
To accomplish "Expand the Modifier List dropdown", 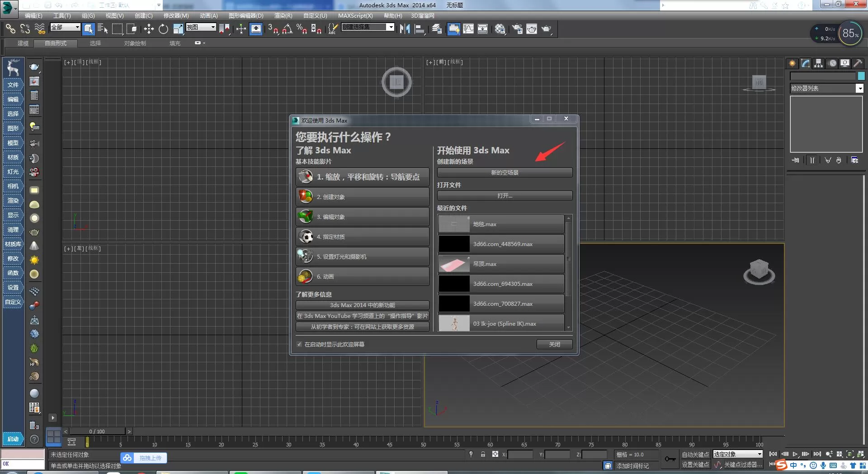I will pos(860,89).
